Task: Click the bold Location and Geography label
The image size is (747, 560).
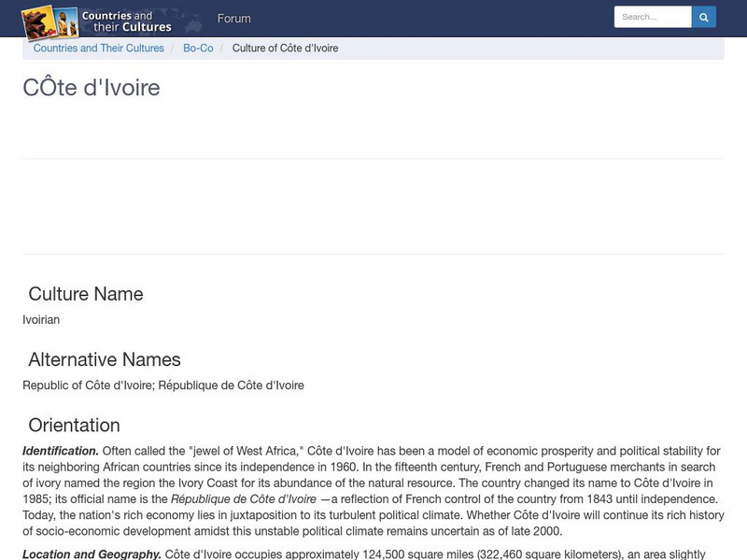Action: (x=92, y=554)
